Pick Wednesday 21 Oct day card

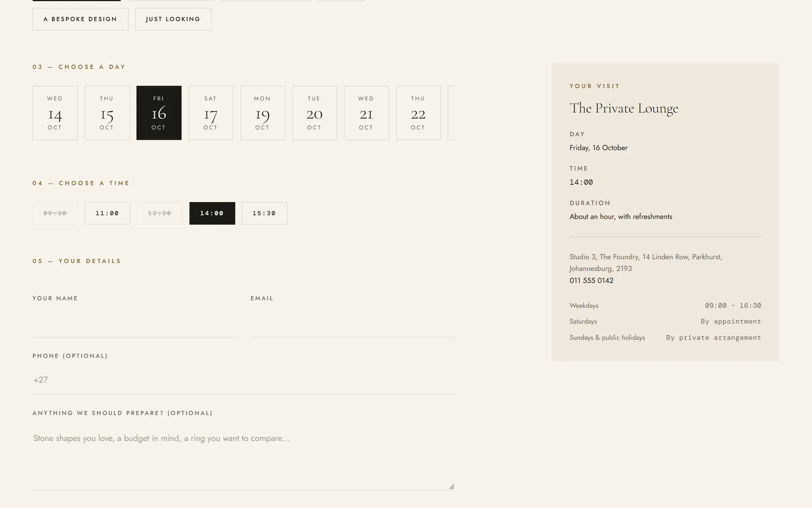[366, 113]
